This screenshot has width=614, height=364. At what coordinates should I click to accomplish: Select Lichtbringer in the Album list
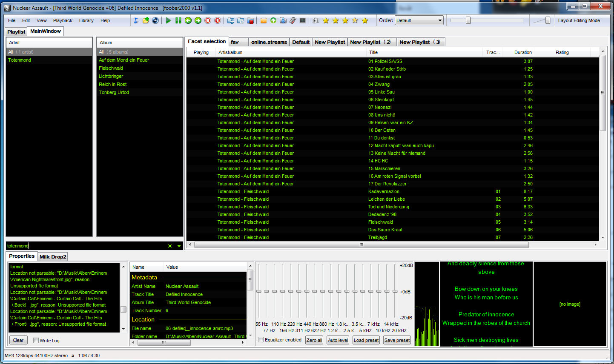point(111,76)
